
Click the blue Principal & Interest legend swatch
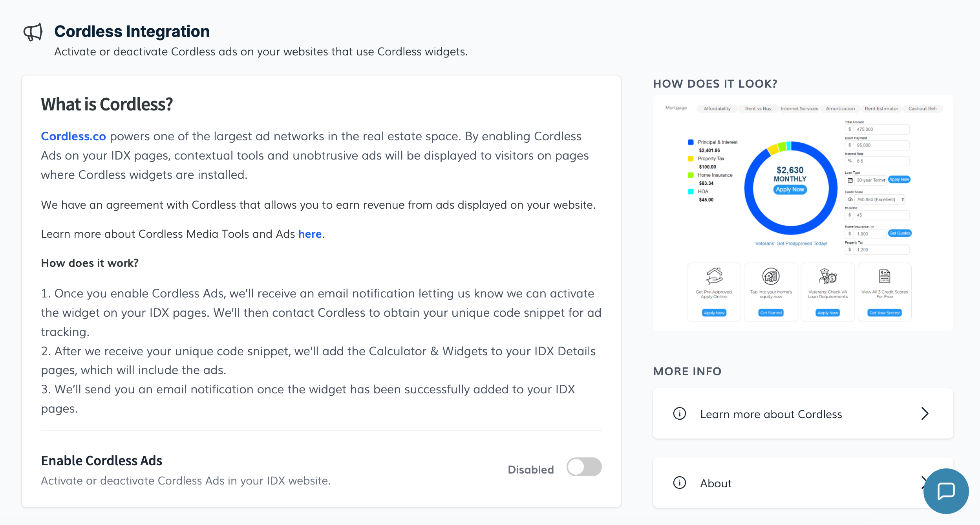691,142
